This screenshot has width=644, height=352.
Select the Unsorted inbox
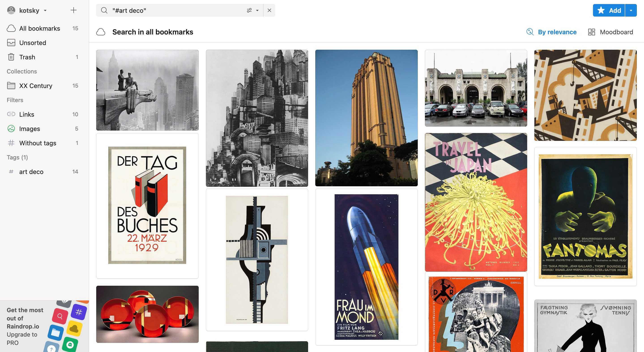coord(32,43)
